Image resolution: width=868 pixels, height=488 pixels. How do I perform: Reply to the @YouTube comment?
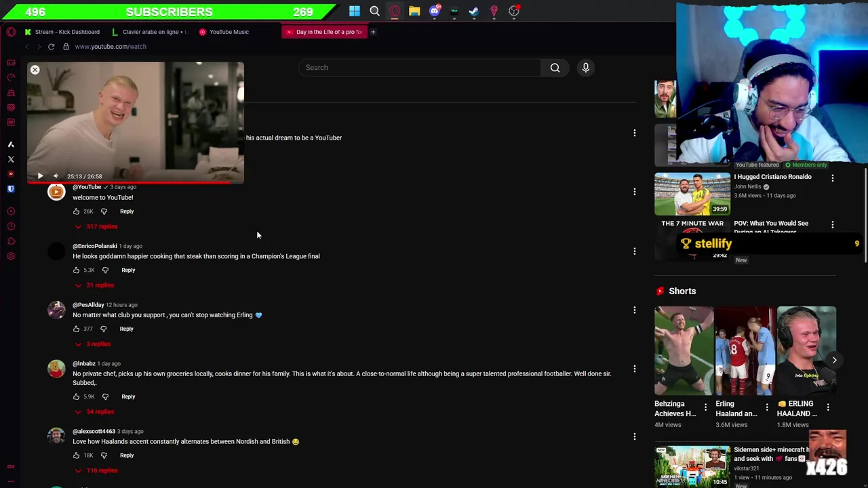127,211
